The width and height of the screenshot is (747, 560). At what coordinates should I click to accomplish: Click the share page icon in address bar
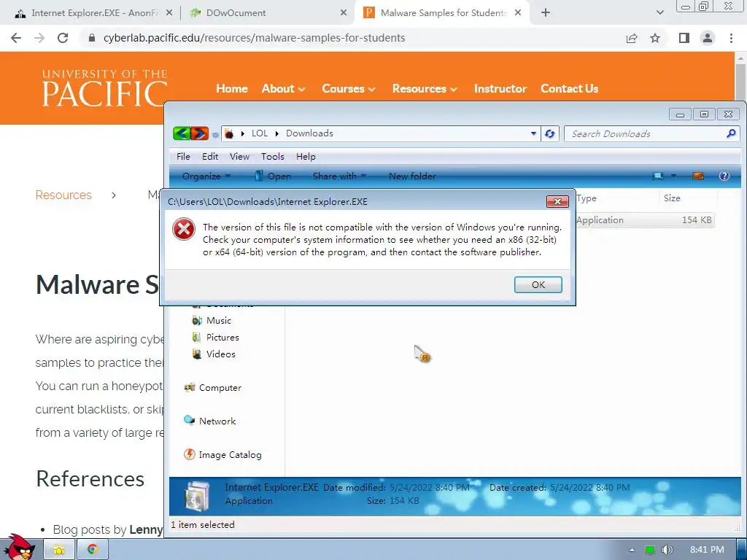[632, 38]
